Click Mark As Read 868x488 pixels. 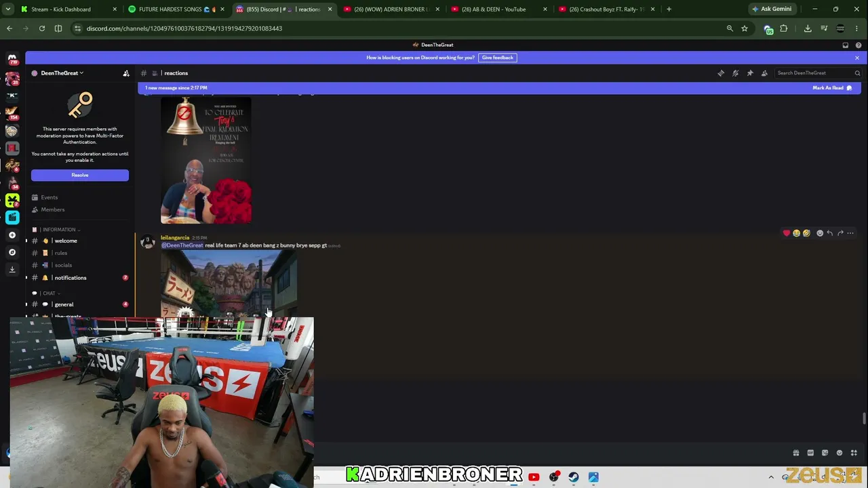(832, 88)
